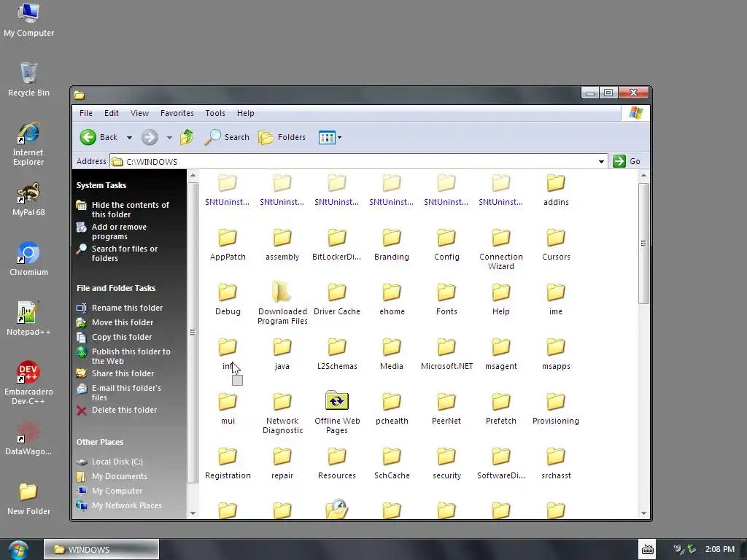Image resolution: width=747 pixels, height=560 pixels.
Task: Click the task pane scroll down arrow
Action: click(193, 513)
